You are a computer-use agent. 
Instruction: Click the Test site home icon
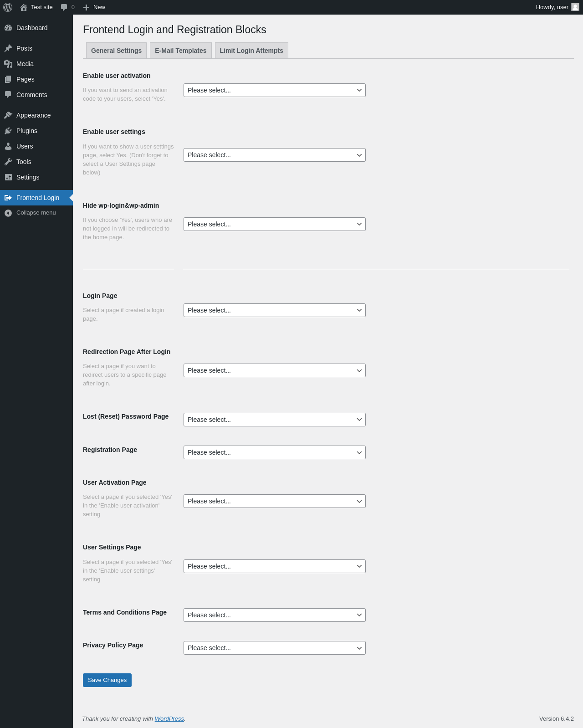(x=24, y=7)
